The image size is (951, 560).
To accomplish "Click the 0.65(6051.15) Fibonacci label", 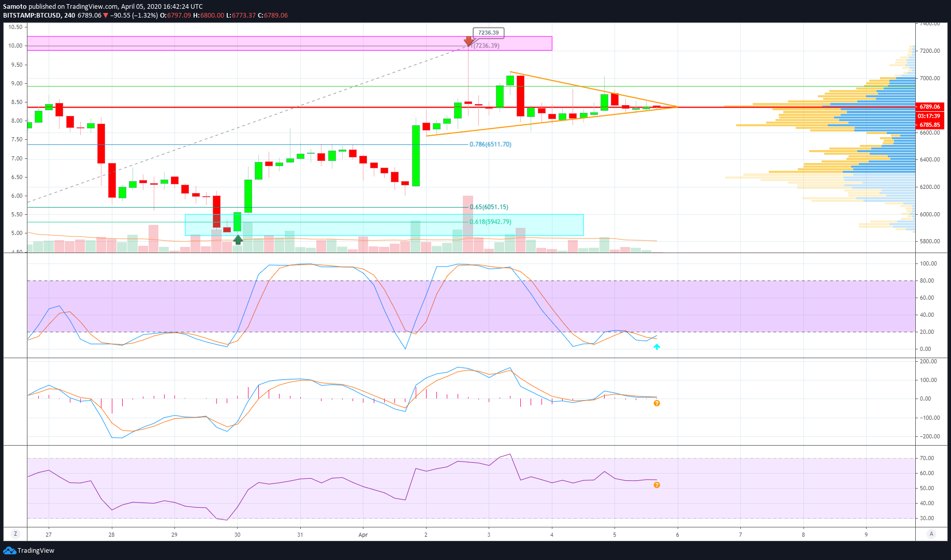I will (x=489, y=207).
